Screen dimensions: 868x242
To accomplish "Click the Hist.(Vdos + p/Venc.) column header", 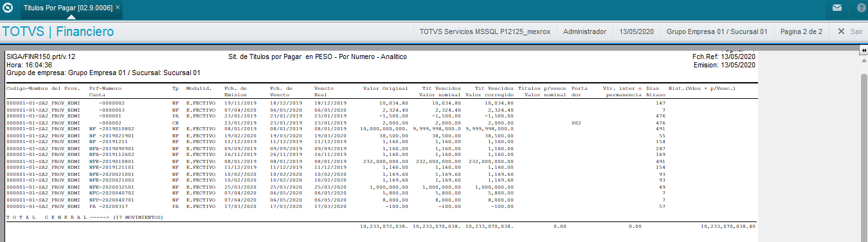I will pyautogui.click(x=702, y=88).
